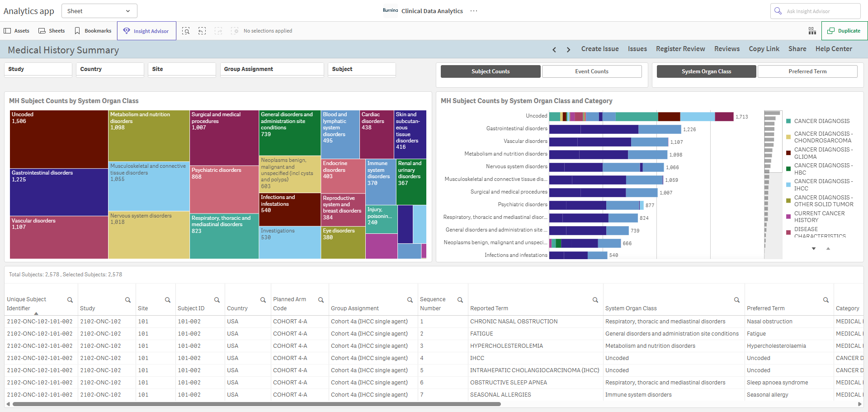Search the Country column in the table

click(x=263, y=300)
